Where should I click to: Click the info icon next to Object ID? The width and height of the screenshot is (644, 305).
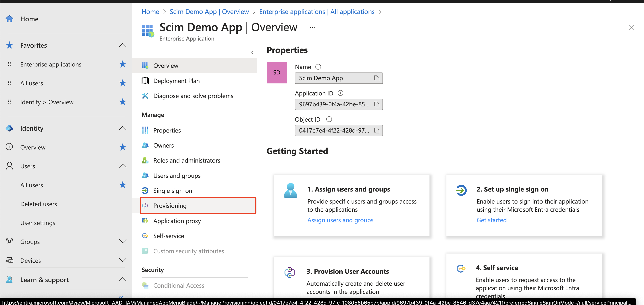(x=329, y=119)
